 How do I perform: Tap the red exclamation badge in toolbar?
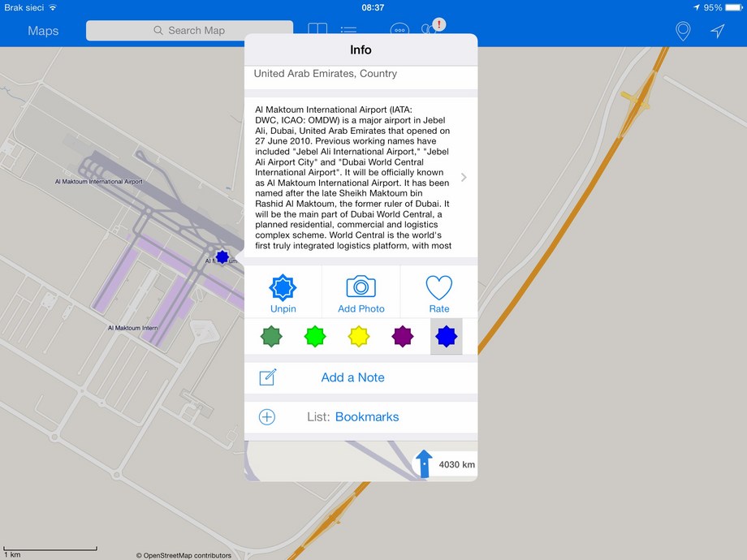[x=438, y=24]
